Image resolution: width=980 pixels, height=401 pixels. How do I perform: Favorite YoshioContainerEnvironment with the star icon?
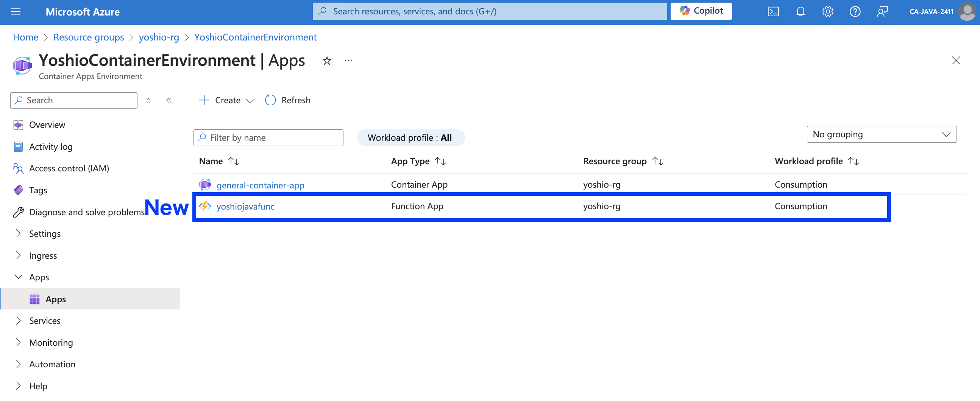coord(327,61)
